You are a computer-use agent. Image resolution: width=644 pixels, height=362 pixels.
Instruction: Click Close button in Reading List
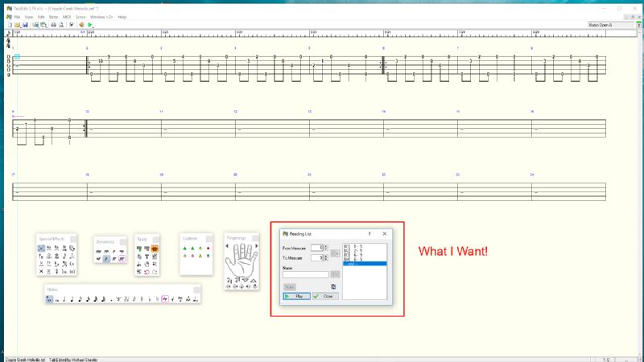(x=325, y=296)
